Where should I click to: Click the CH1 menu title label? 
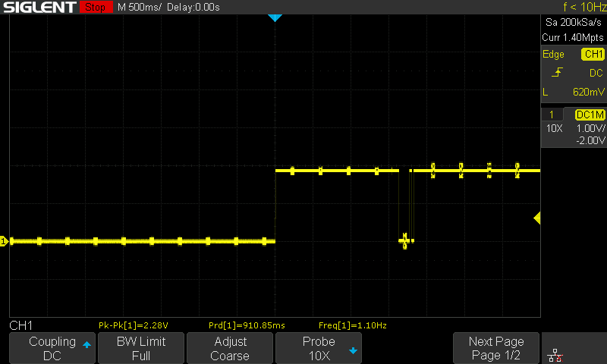coord(21,326)
